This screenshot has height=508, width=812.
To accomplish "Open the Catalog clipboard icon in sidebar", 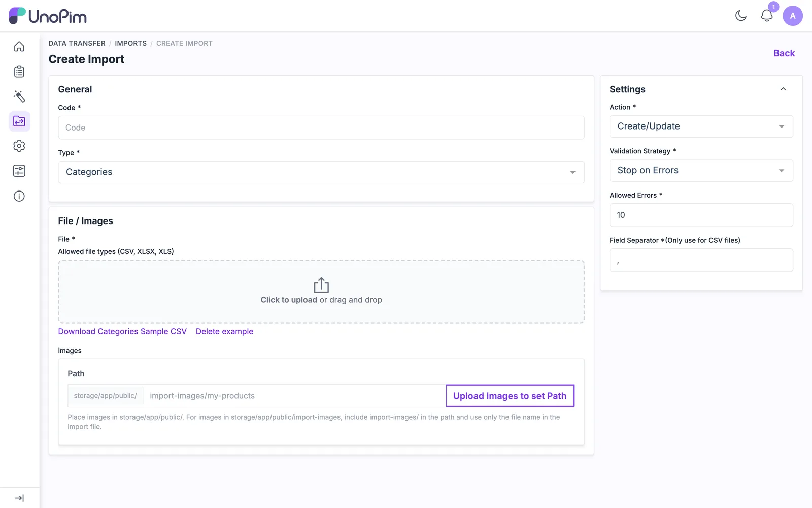I will (19, 72).
